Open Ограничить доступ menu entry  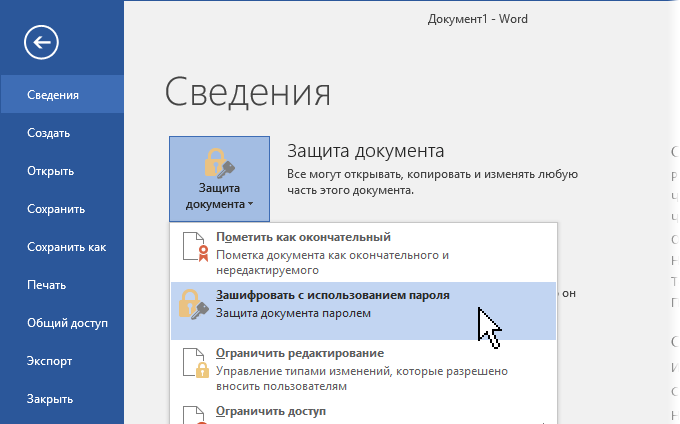pyautogui.click(x=363, y=411)
